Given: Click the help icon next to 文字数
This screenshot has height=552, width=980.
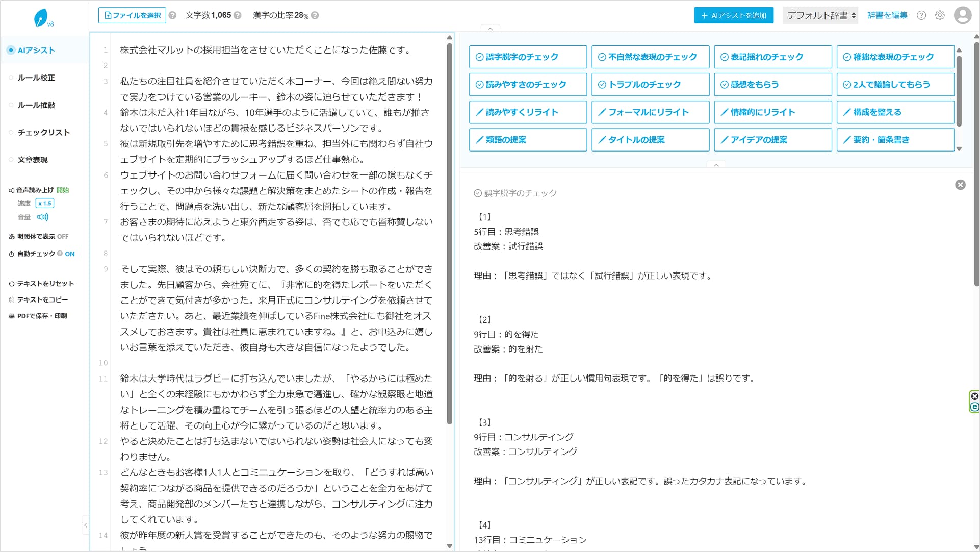Looking at the screenshot, I should click(x=238, y=15).
